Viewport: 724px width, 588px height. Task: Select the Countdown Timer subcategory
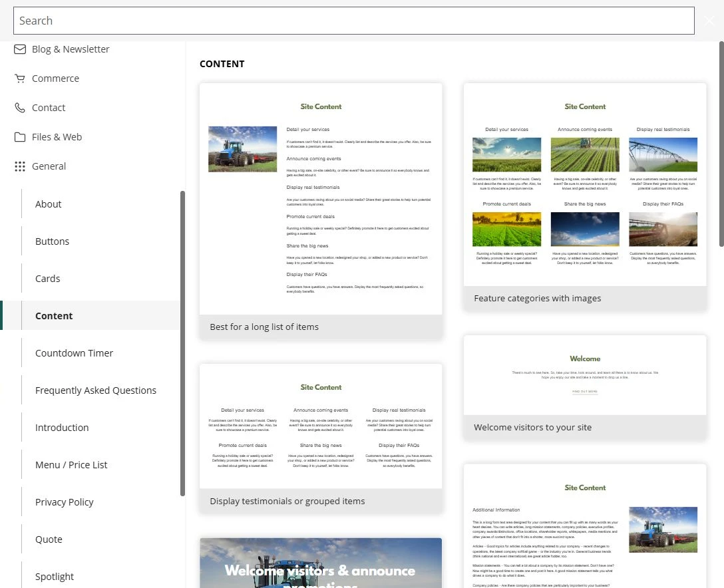coord(74,353)
